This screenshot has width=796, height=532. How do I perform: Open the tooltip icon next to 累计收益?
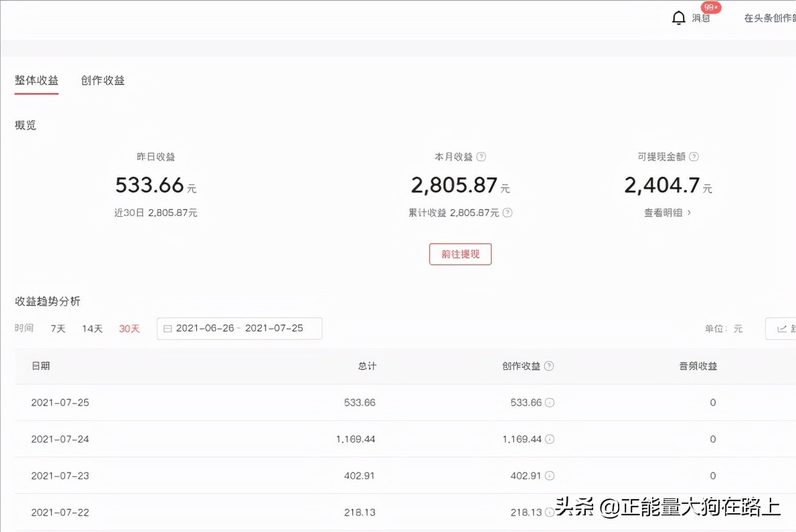(507, 213)
